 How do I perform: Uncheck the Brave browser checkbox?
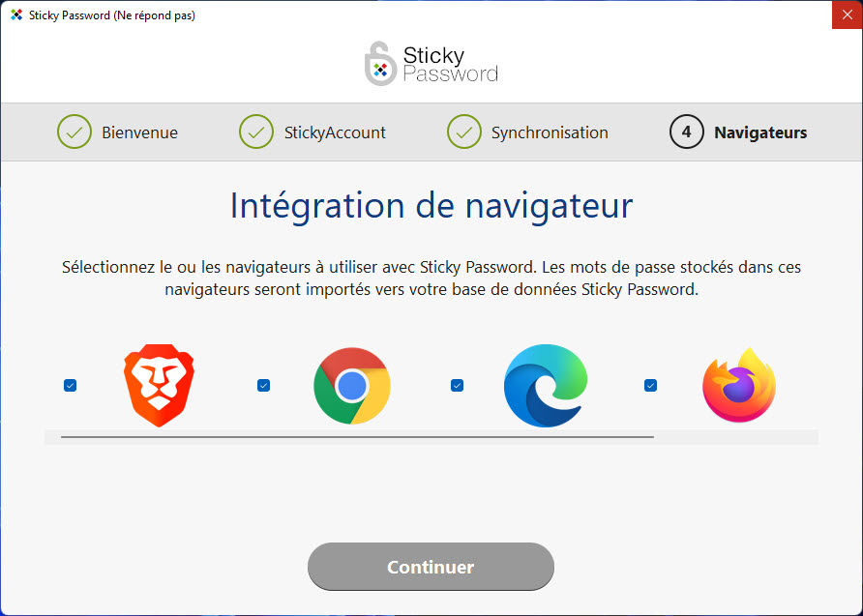coord(70,386)
